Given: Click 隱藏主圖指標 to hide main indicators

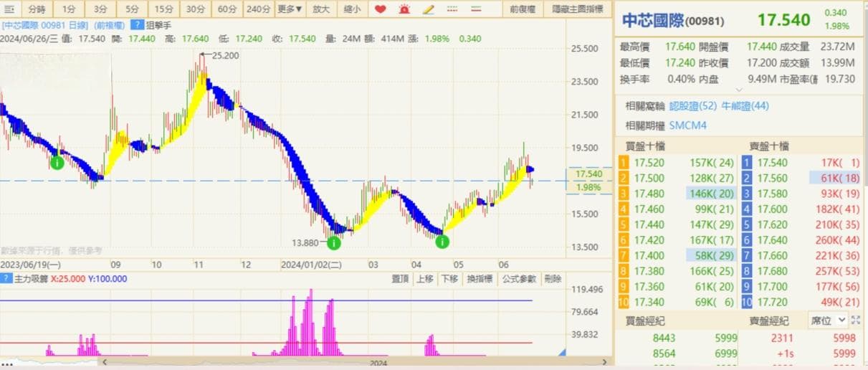Looking at the screenshot, I should pos(578,9).
